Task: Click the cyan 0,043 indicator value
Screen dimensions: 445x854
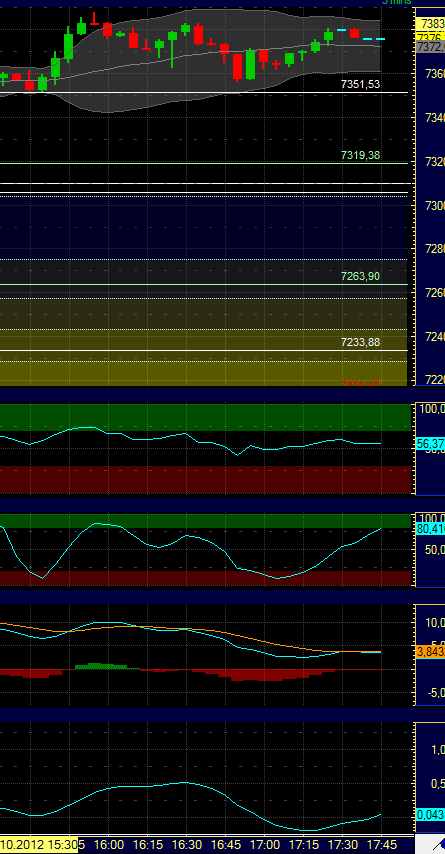Action: [x=430, y=815]
